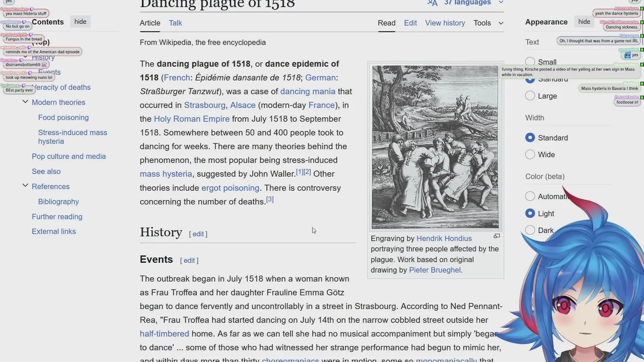Open citation reference [1]
The width and height of the screenshot is (644, 362).
click(x=299, y=171)
